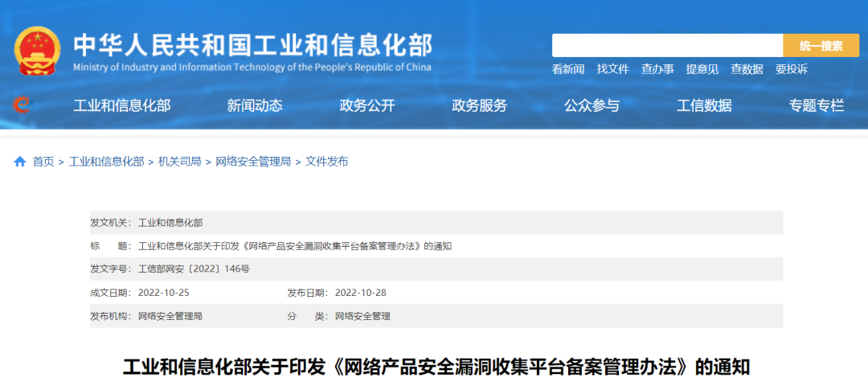The image size is (868, 390).
Task: Select the 新闻动态 nav menu item
Action: [255, 105]
